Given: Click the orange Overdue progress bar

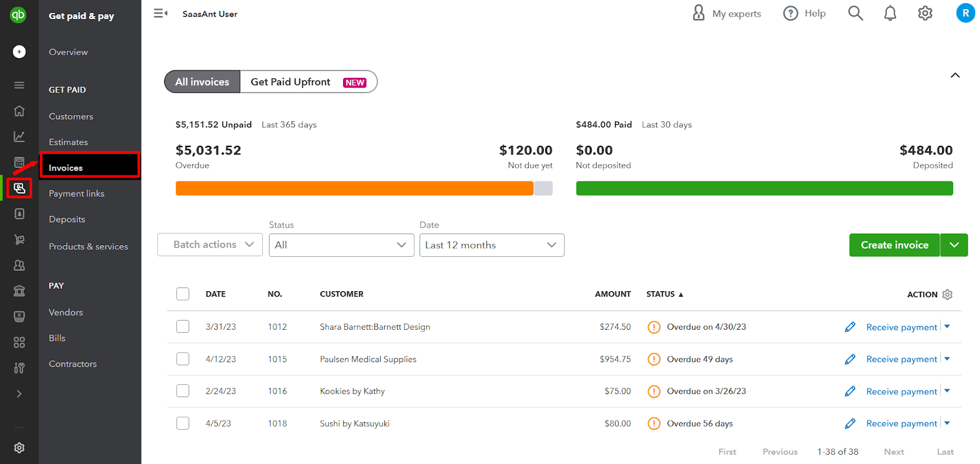Looking at the screenshot, I should (355, 188).
